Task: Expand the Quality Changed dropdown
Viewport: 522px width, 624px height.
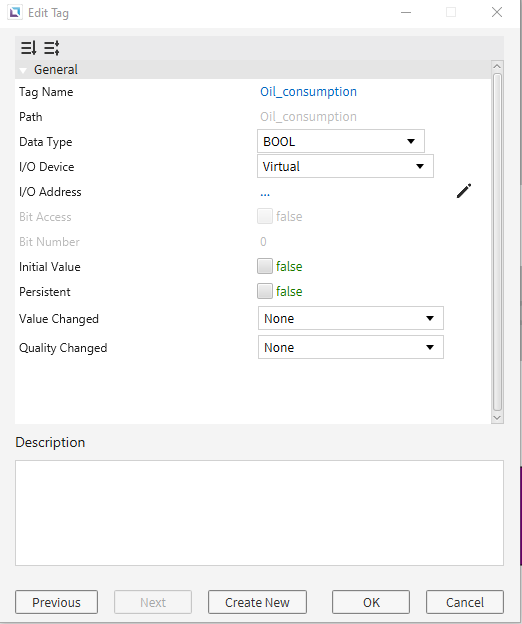Action: (351, 347)
